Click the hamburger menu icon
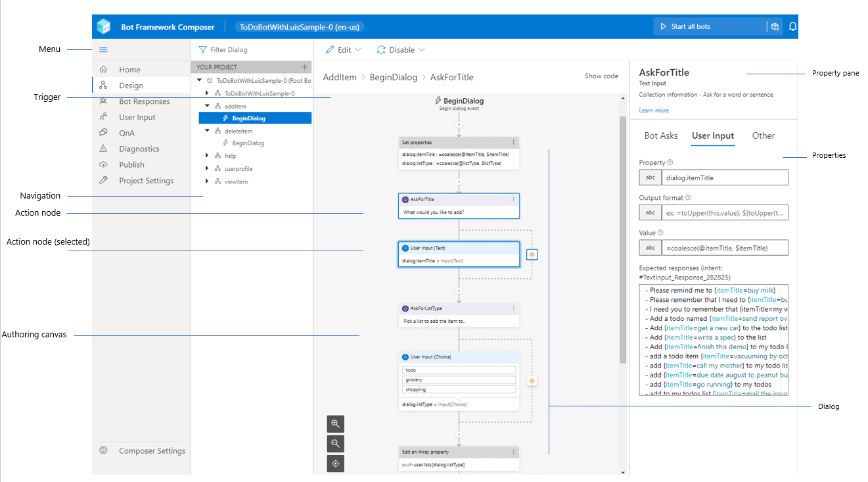Viewport: 868px width, 482px height. [x=103, y=50]
